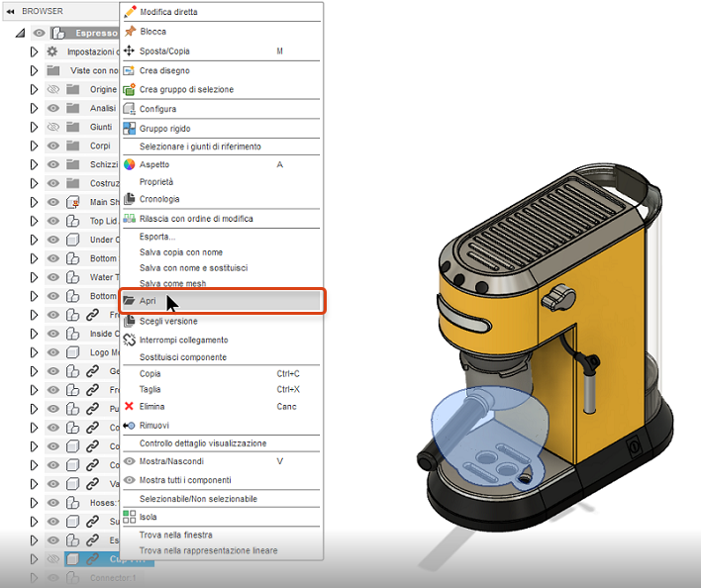701x588 pixels.
Task: Choose Selezionare i giunti di riferimento
Action: tap(200, 147)
